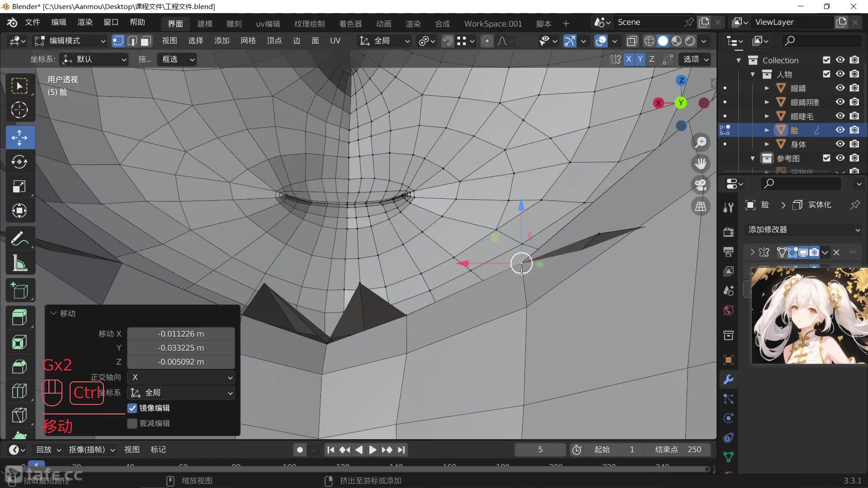Select the Inset Faces tool
The height and width of the screenshot is (488, 868).
pos(19,342)
